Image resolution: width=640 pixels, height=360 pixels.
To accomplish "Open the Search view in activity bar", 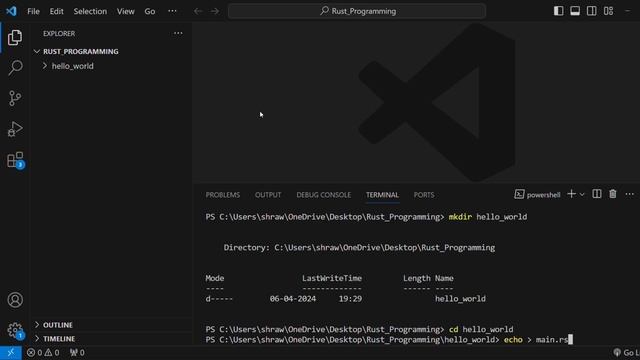I will 15,67.
